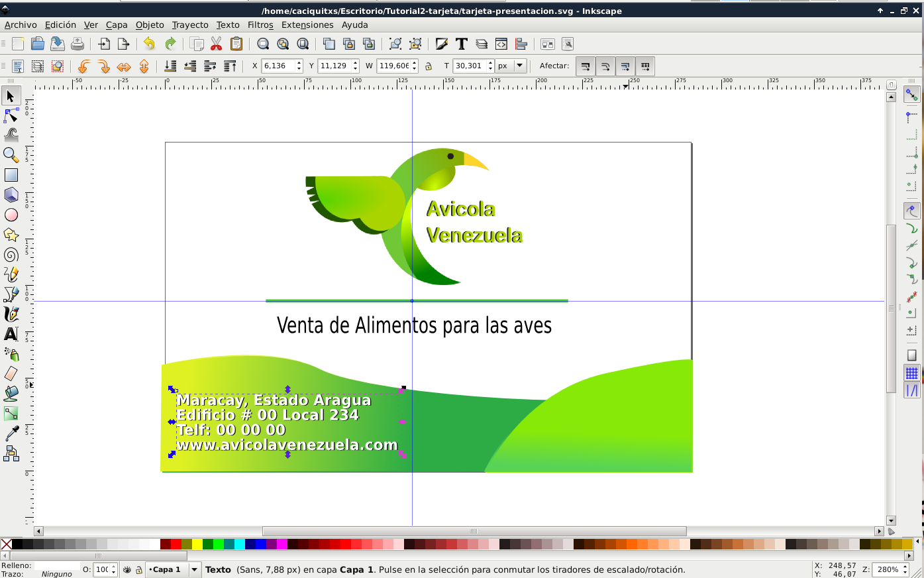Select the Star polygon tool
Viewport: 924px width, 578px height.
point(11,235)
